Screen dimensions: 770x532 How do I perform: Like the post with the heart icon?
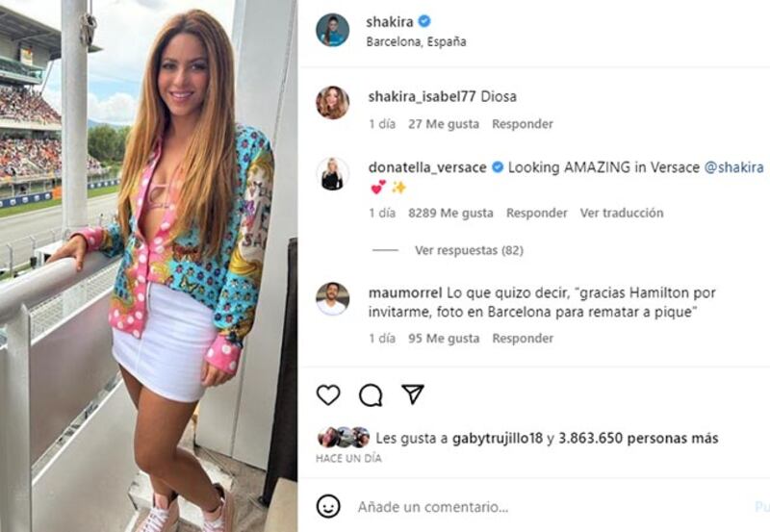pos(328,395)
